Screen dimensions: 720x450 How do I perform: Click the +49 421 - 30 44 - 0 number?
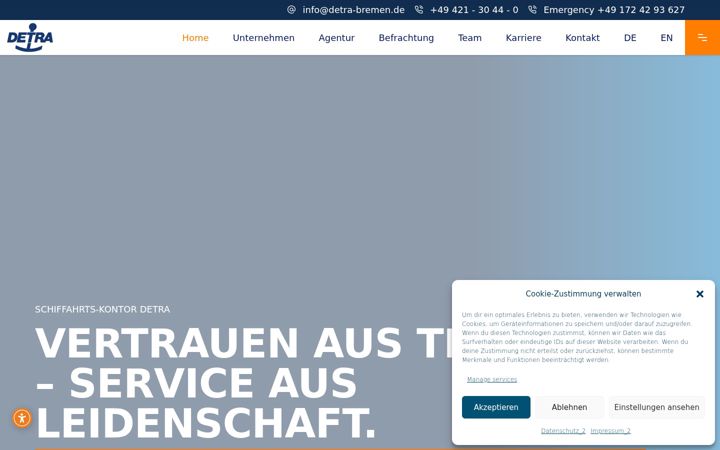tap(474, 10)
